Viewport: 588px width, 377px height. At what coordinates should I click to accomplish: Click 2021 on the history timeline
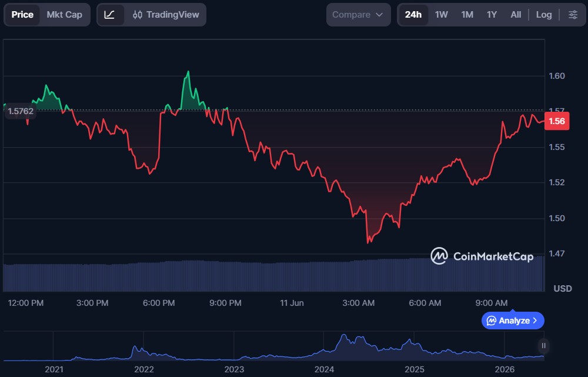54,369
